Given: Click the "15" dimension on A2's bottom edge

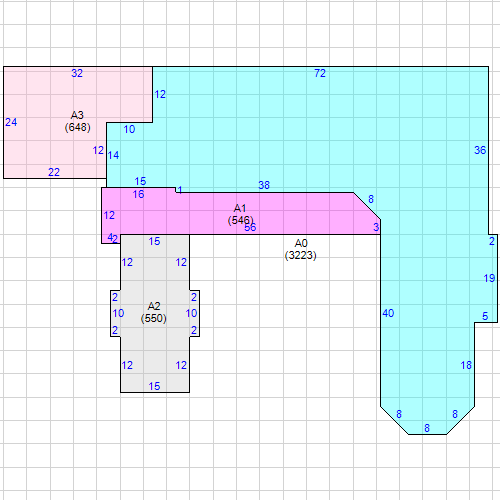Looking at the screenshot, I should pyautogui.click(x=154, y=386).
